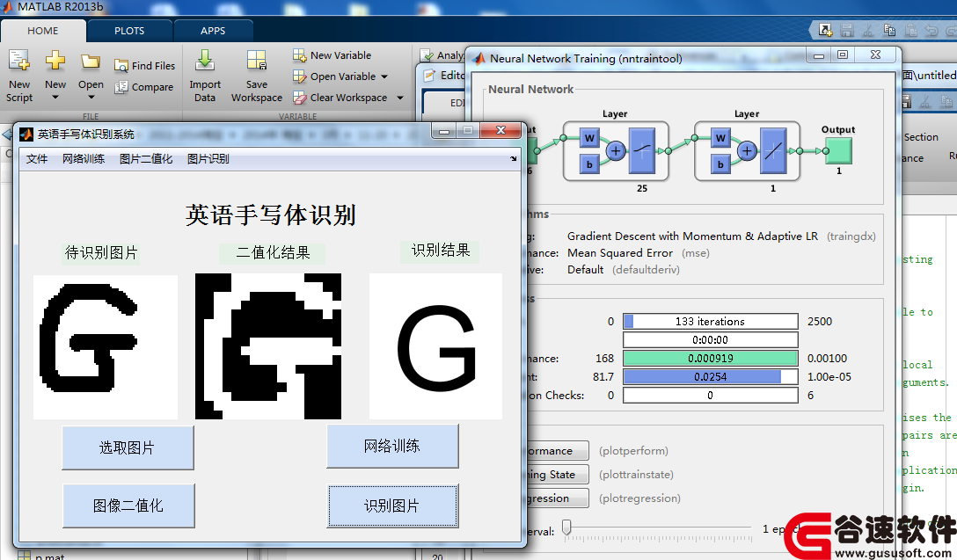Click the New Shortcut icon in quick access toolbar
Image resolution: width=957 pixels, height=560 pixels.
point(825,30)
